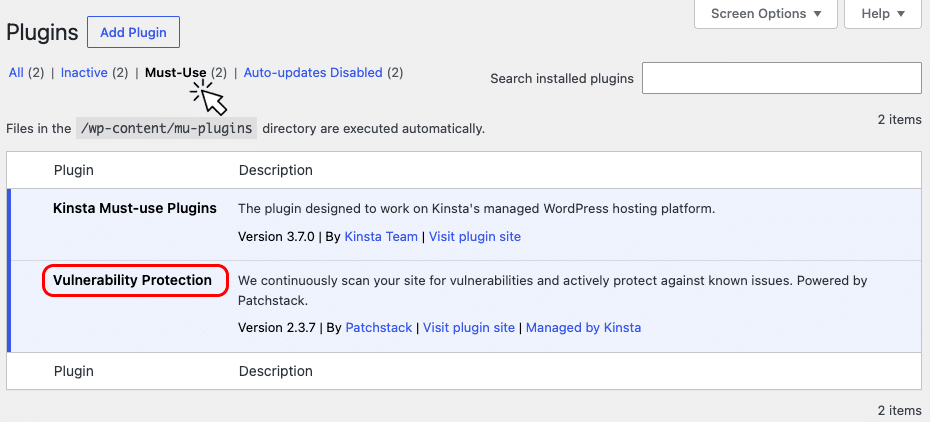Click the Version 3.7.0 text
The image size is (930, 422).
click(x=277, y=236)
